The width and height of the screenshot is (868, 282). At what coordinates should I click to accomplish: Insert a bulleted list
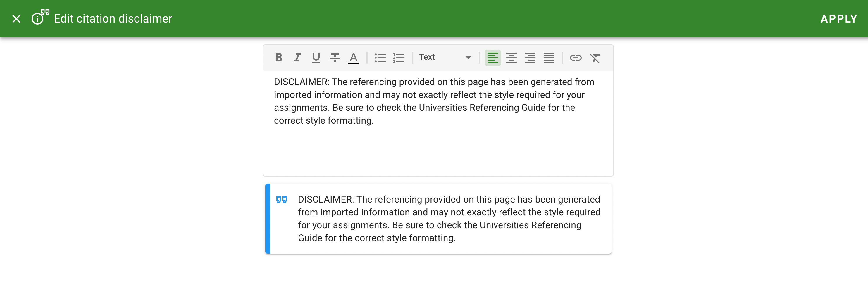380,58
